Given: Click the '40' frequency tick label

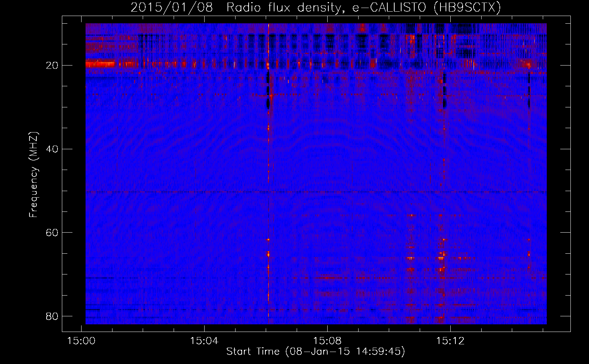Looking at the screenshot, I should (x=52, y=149).
